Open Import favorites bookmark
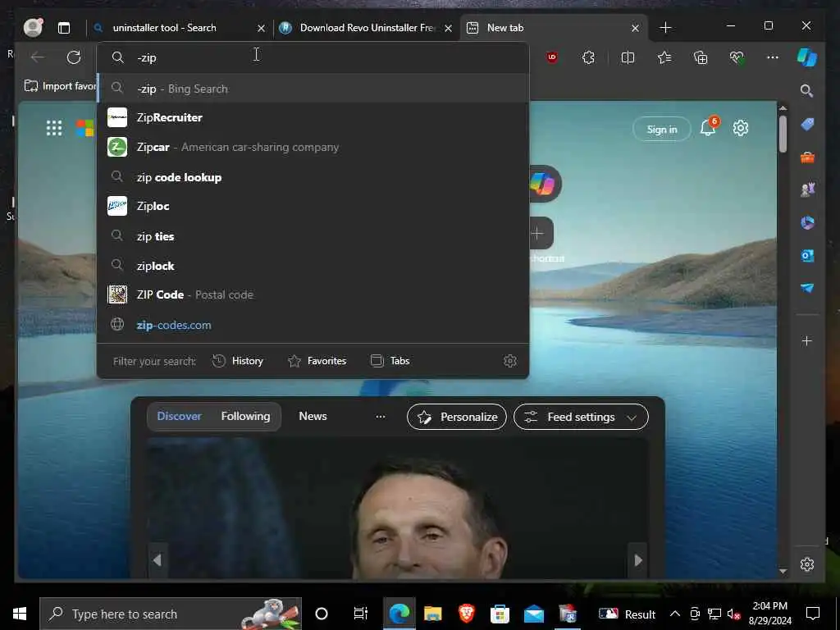This screenshot has width=840, height=630. (x=60, y=86)
